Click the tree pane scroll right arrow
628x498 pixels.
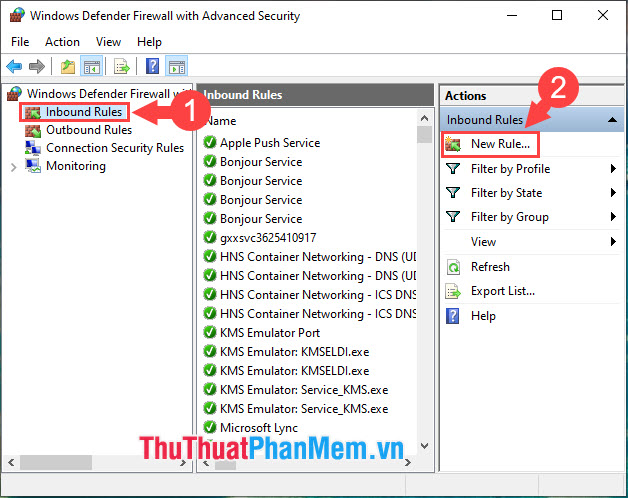[183, 463]
